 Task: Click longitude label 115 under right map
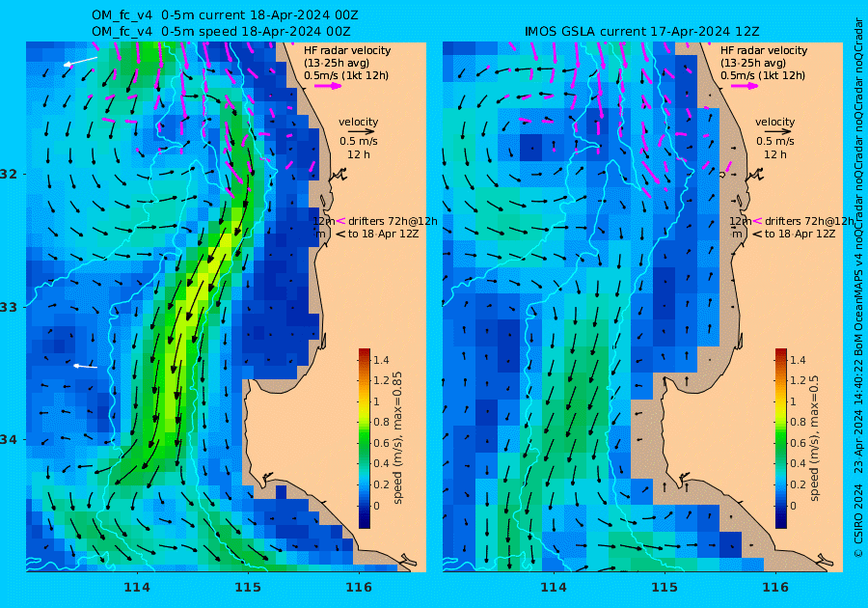click(x=665, y=588)
